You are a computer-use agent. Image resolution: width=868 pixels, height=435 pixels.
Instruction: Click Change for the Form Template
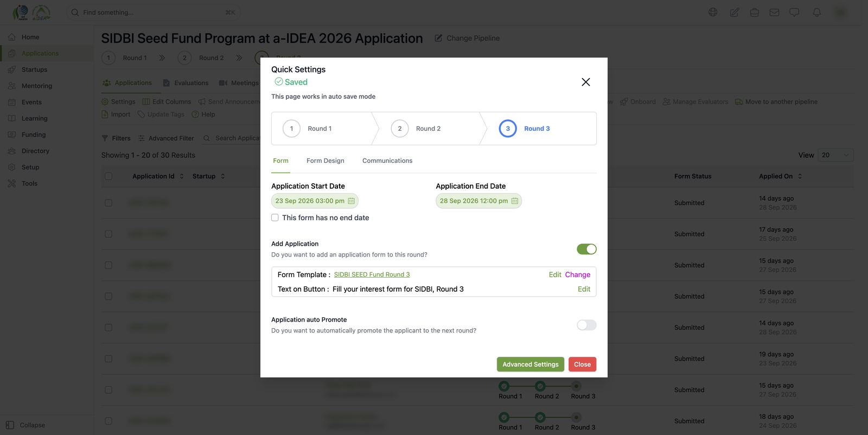click(x=577, y=274)
